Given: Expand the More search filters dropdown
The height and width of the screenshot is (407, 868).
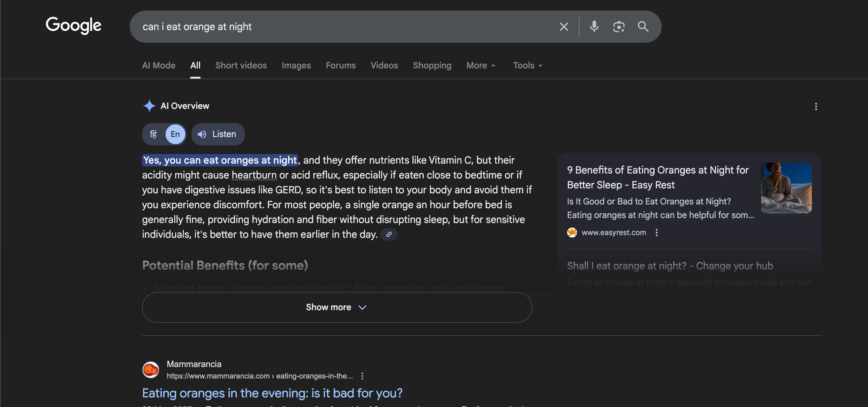Looking at the screenshot, I should coord(480,66).
